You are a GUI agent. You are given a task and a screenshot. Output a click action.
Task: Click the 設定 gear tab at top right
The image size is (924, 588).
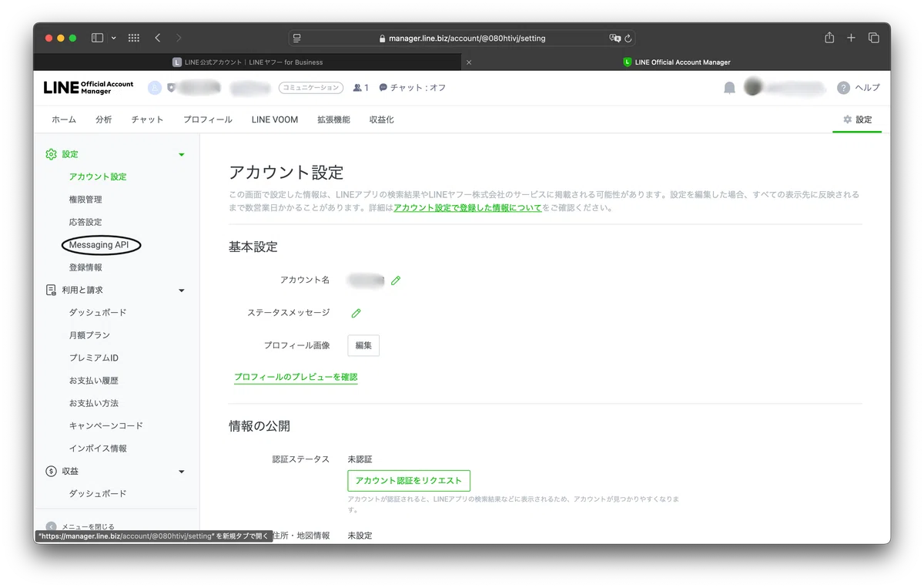pyautogui.click(x=857, y=119)
